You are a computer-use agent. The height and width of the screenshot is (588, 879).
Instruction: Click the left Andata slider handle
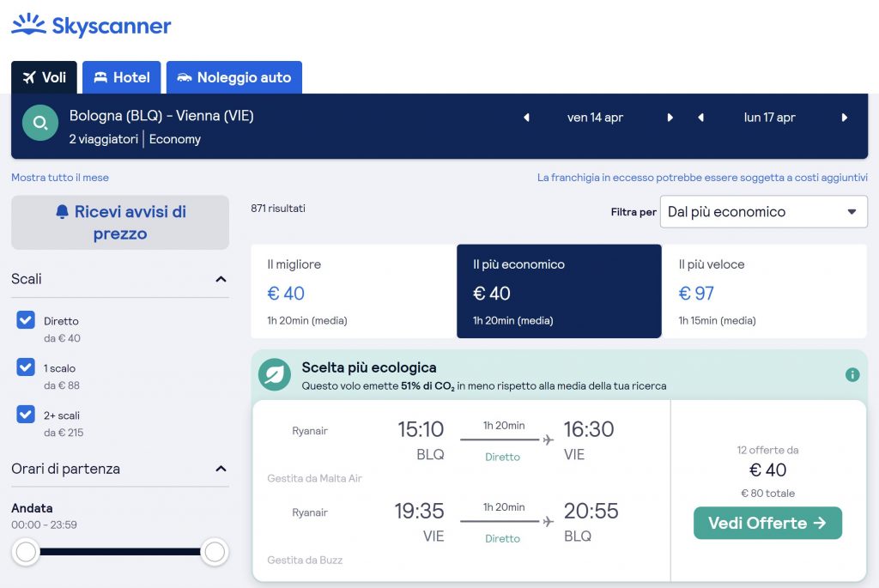pyautogui.click(x=27, y=551)
